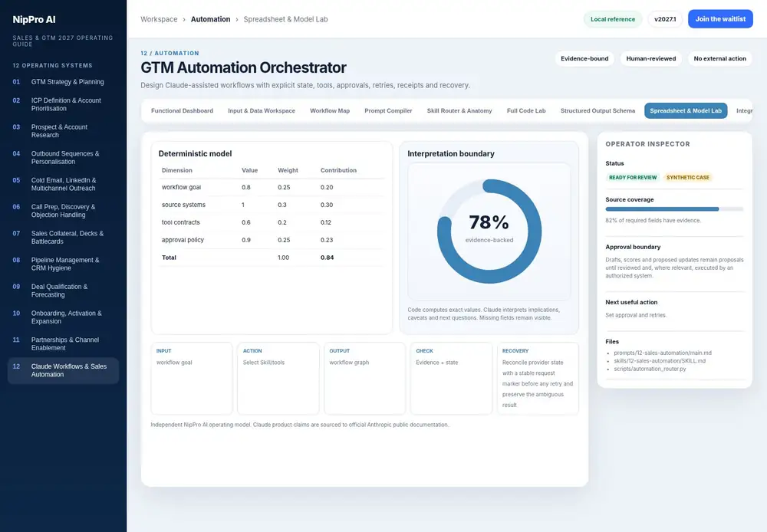Click the Local reference badge
This screenshot has height=532, width=767.
point(612,19)
